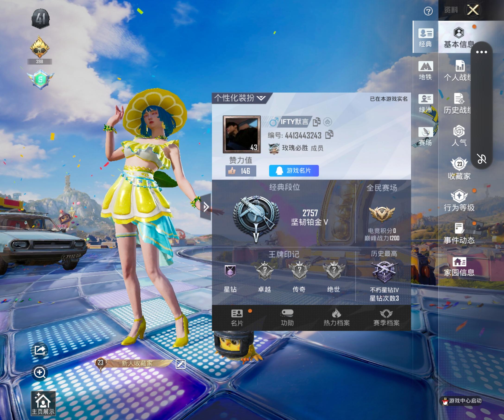The width and height of the screenshot is (504, 420).
Task: Close the profile panel with X
Action: tap(473, 10)
